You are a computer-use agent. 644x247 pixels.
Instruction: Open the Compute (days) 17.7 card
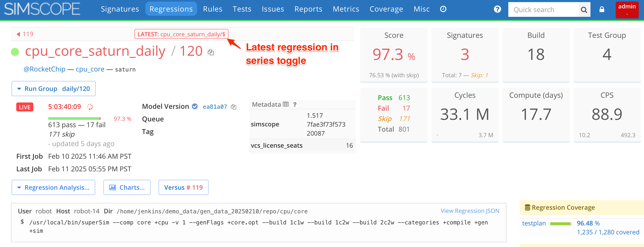536,115
